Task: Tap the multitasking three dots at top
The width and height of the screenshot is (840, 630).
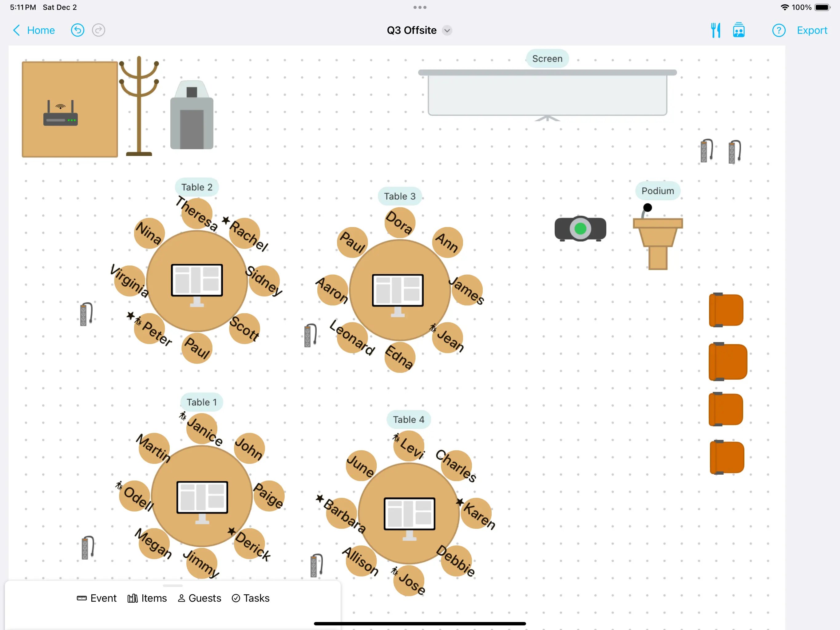Action: coord(420,7)
